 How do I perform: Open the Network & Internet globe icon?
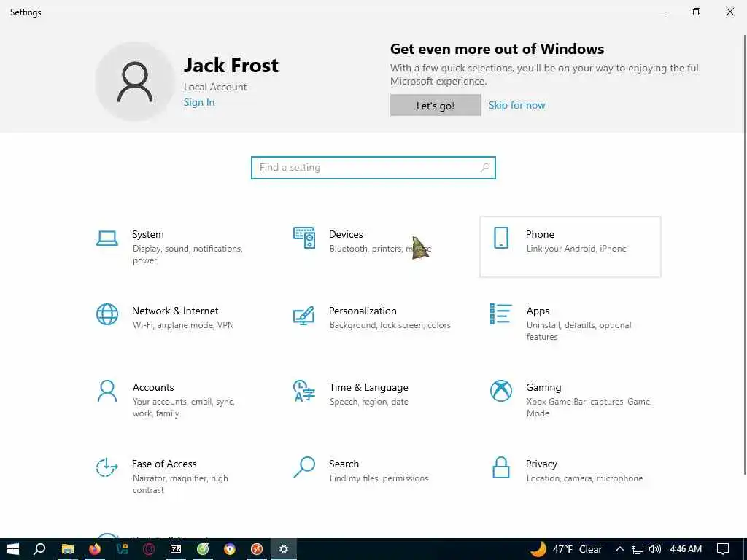[x=107, y=314]
